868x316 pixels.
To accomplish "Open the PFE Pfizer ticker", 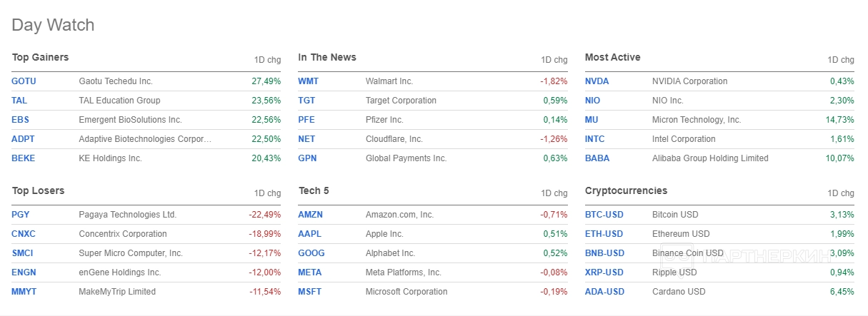I will click(x=306, y=120).
